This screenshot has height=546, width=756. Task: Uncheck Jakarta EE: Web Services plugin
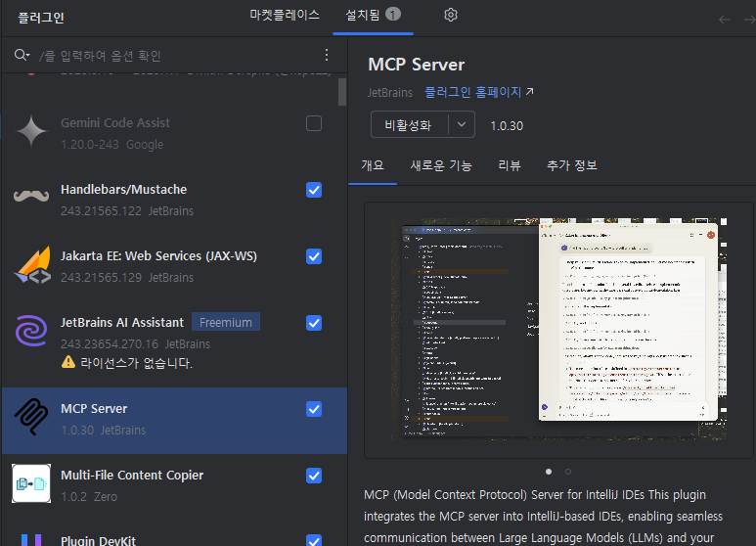(314, 256)
